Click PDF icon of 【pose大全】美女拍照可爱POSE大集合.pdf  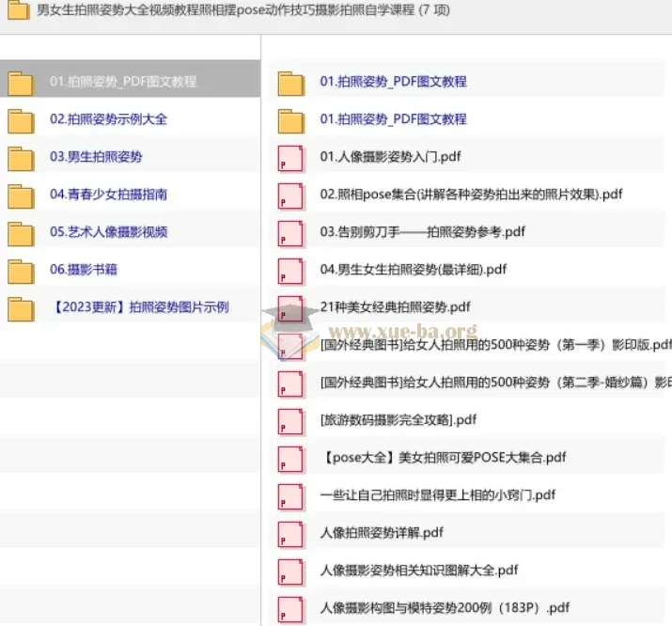point(290,460)
